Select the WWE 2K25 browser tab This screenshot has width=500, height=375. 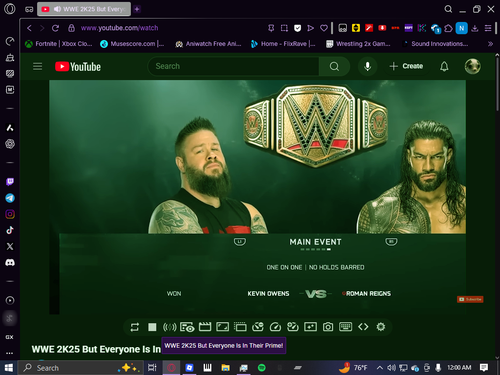[84, 9]
